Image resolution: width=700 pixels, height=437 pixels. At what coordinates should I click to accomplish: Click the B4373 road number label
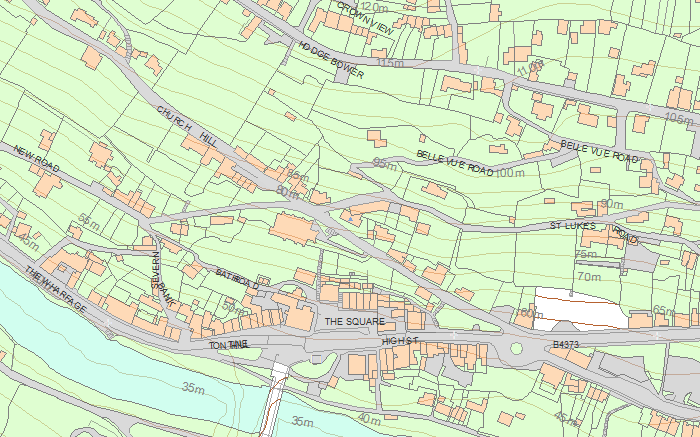(566, 345)
